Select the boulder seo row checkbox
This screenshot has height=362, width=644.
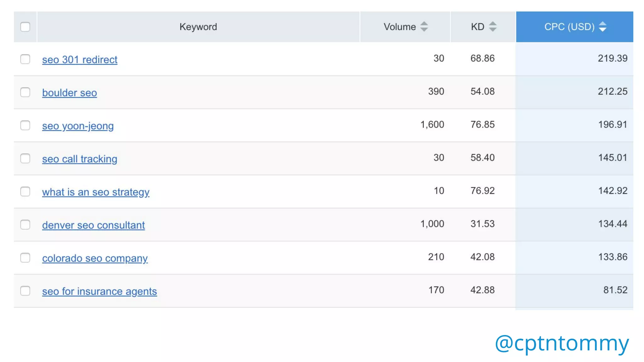tap(25, 92)
